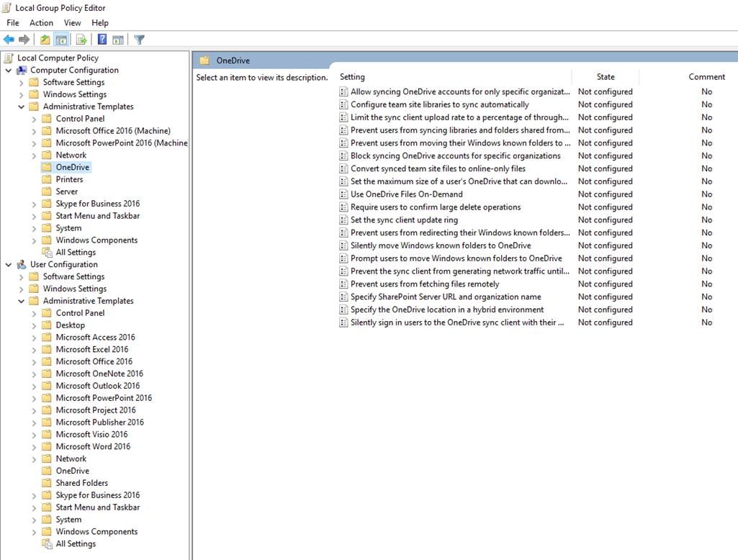Click the Computer Configuration node icon
This screenshot has width=738, height=560.
[x=22, y=70]
